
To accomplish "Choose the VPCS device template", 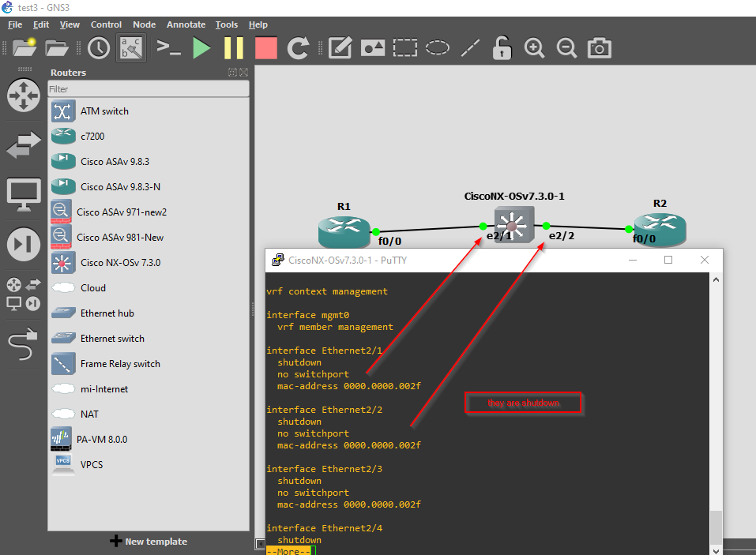I will [x=91, y=464].
